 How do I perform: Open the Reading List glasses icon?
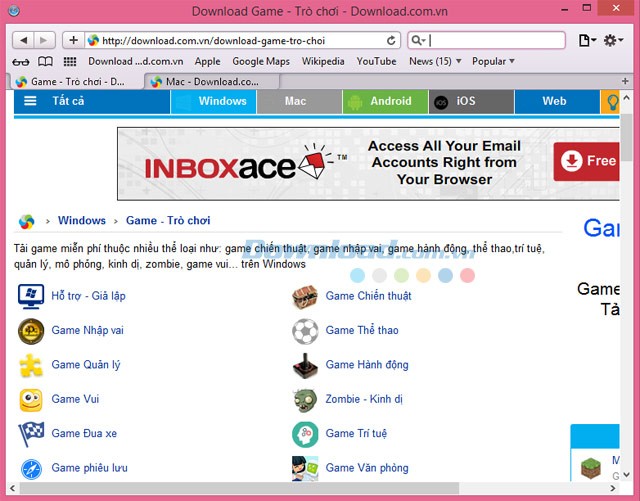click(20, 62)
